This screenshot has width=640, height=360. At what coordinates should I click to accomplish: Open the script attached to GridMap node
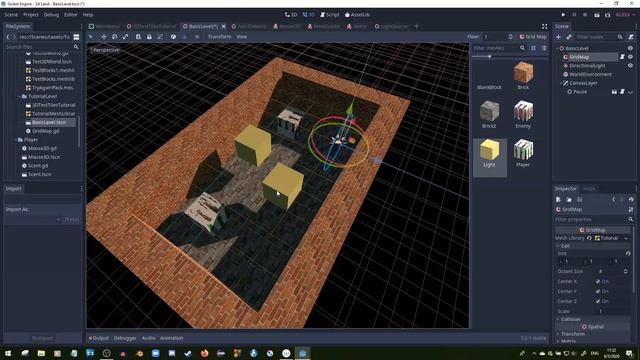click(x=622, y=57)
